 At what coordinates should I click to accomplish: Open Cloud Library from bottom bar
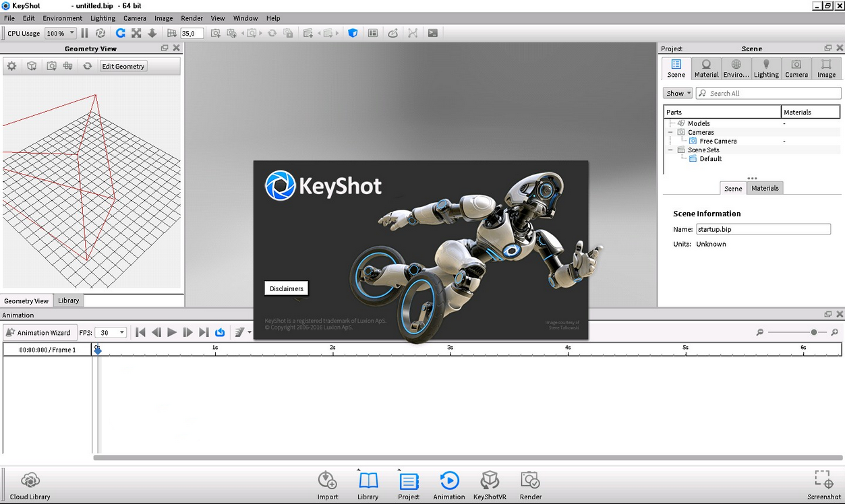click(x=30, y=486)
